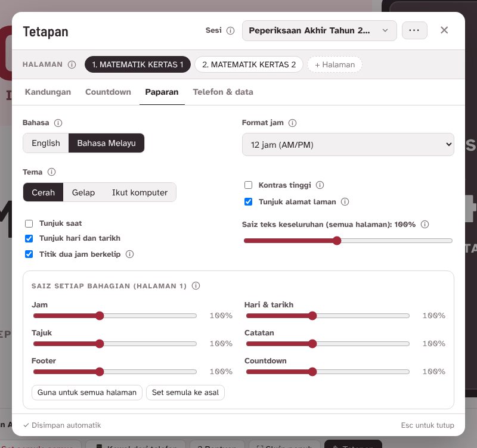Select Ikut komputer theme option
Viewport: 477px width, 448px height.
point(140,192)
